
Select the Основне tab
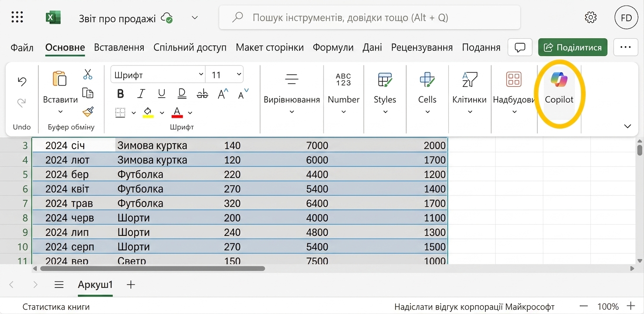click(65, 48)
